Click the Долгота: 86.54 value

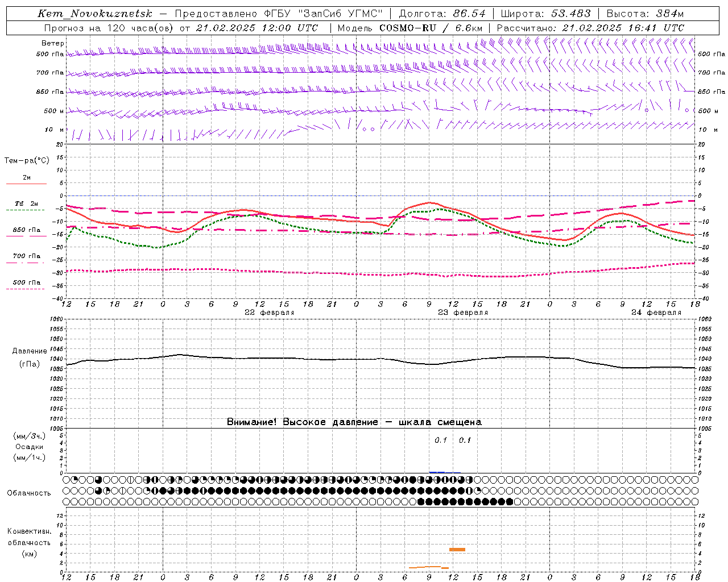442,14
